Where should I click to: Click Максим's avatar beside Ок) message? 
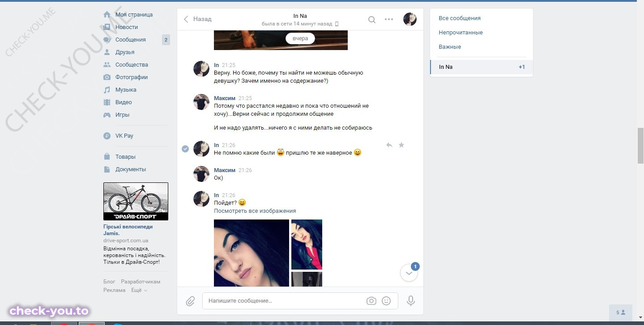pos(201,174)
